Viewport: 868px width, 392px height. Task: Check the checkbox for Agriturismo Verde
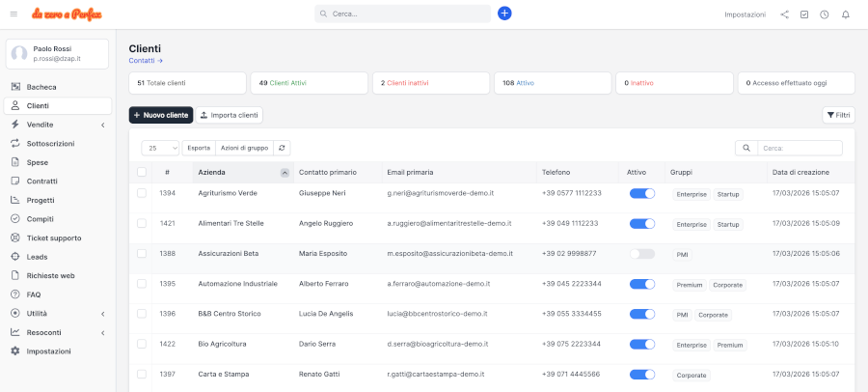pyautogui.click(x=142, y=193)
